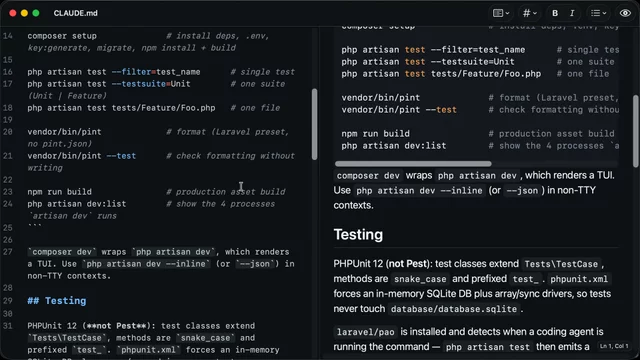640x360 pixels.
Task: Click 'database/database.sqlite' in preview
Action: click(x=454, y=309)
